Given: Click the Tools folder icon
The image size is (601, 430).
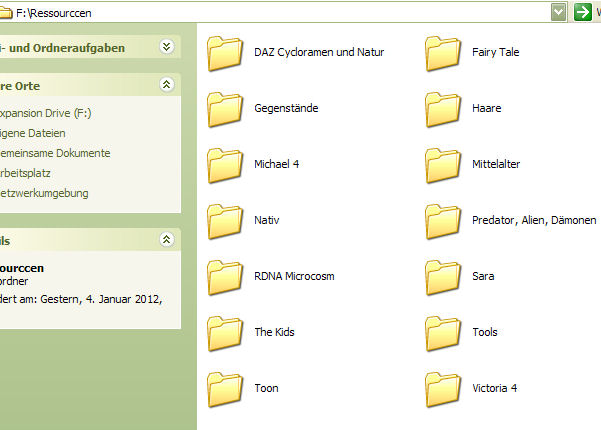Looking at the screenshot, I should coord(443,333).
